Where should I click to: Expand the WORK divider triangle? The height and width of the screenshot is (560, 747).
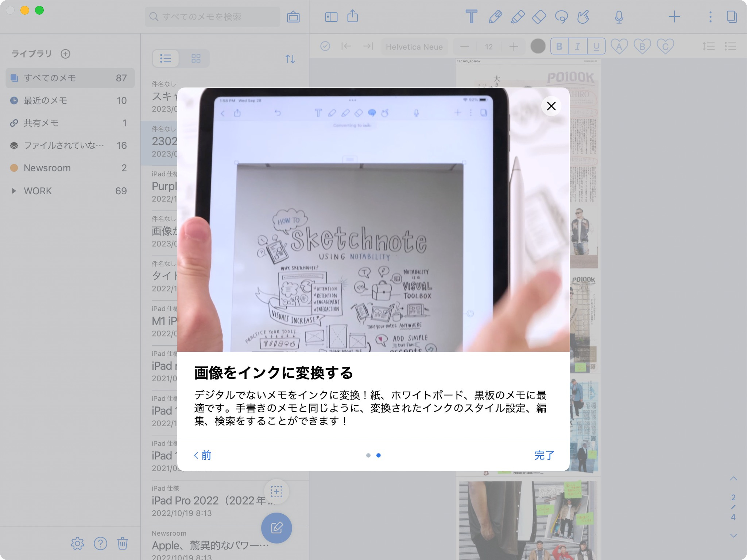[14, 191]
